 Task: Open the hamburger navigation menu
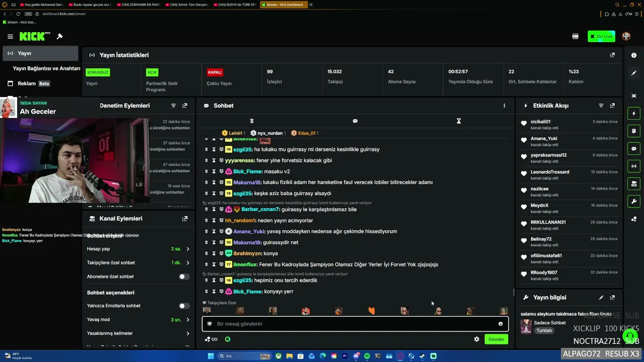pos(10,36)
